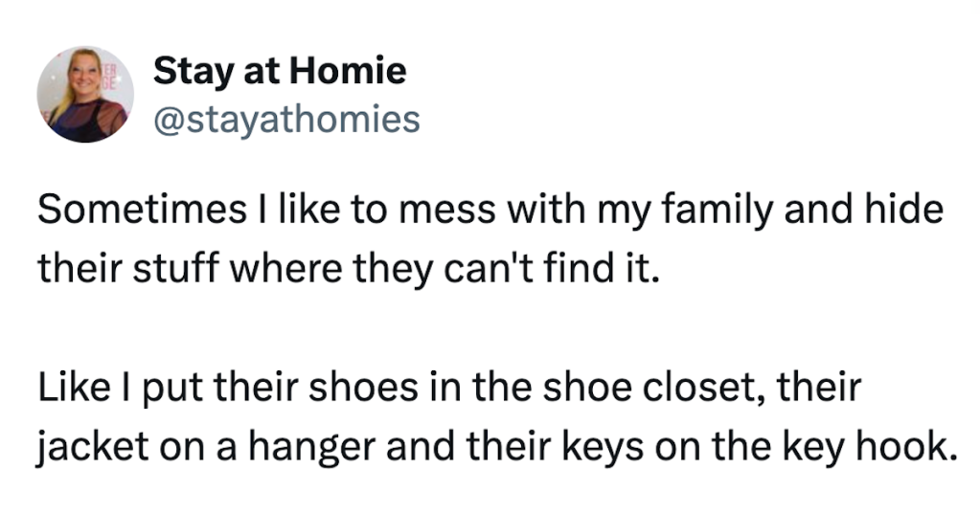
Task: Click the Stay at Homie profile picture
Action: click(85, 95)
